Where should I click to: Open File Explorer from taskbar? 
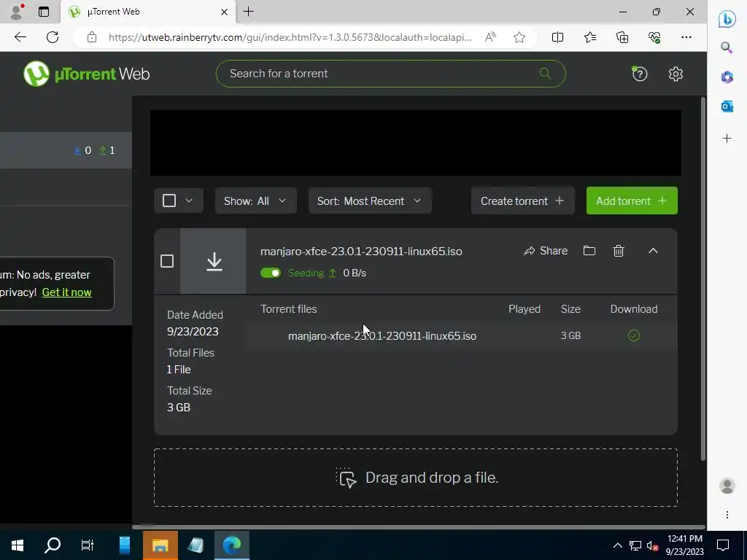(x=160, y=545)
